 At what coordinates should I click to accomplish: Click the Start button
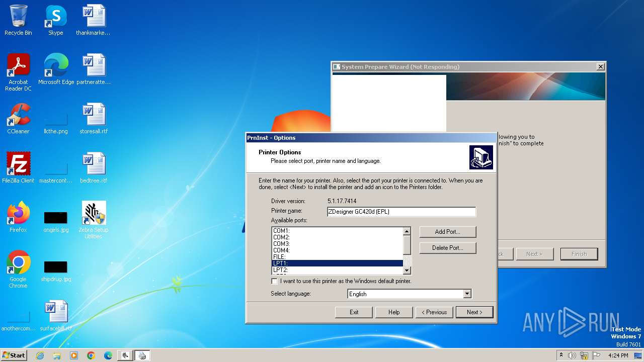14,355
